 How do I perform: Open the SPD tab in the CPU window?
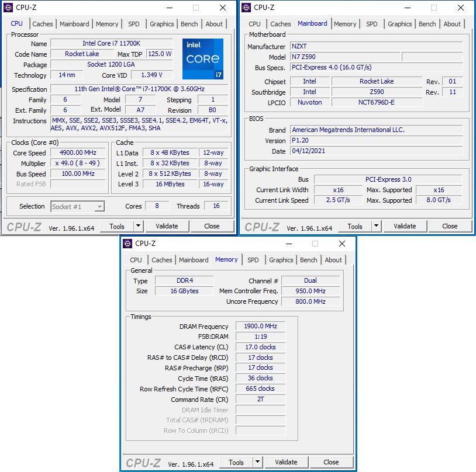point(133,24)
